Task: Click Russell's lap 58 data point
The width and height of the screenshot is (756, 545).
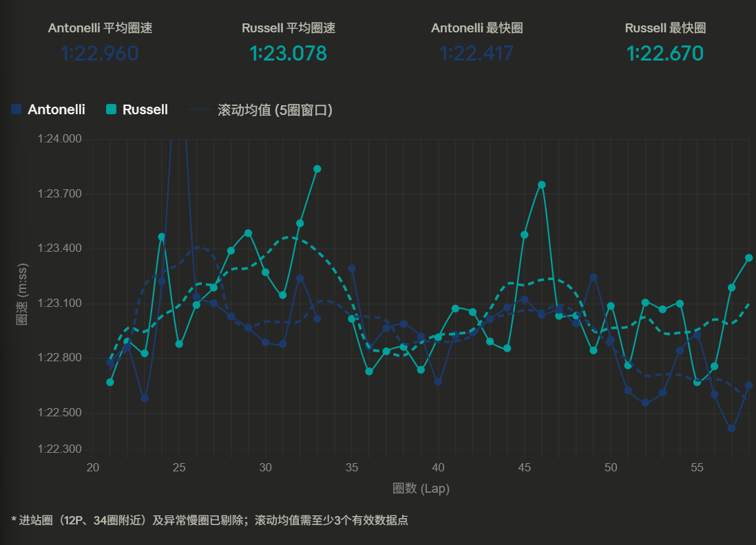Action: (748, 258)
